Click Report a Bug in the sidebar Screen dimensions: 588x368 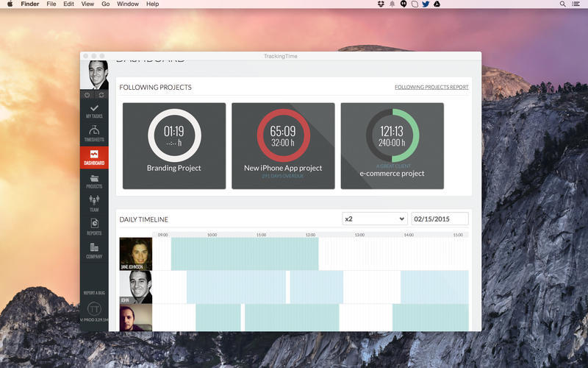click(94, 293)
